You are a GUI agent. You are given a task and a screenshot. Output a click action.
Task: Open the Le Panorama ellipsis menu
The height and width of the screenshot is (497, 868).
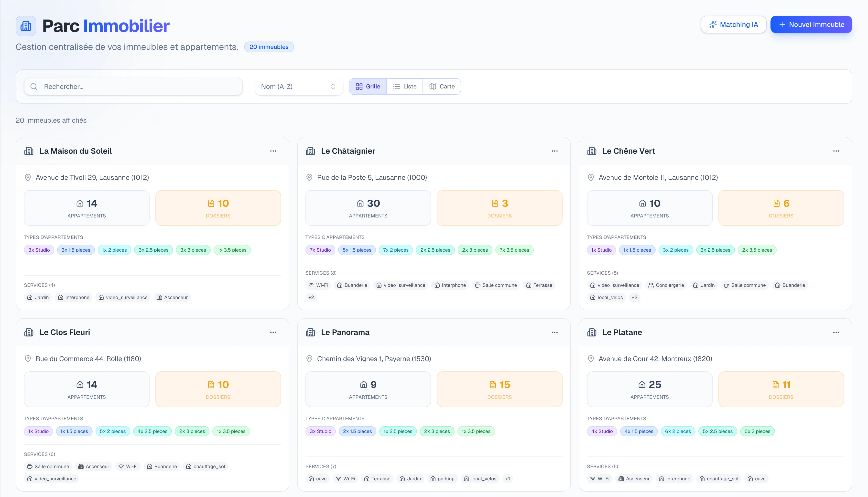click(x=554, y=332)
